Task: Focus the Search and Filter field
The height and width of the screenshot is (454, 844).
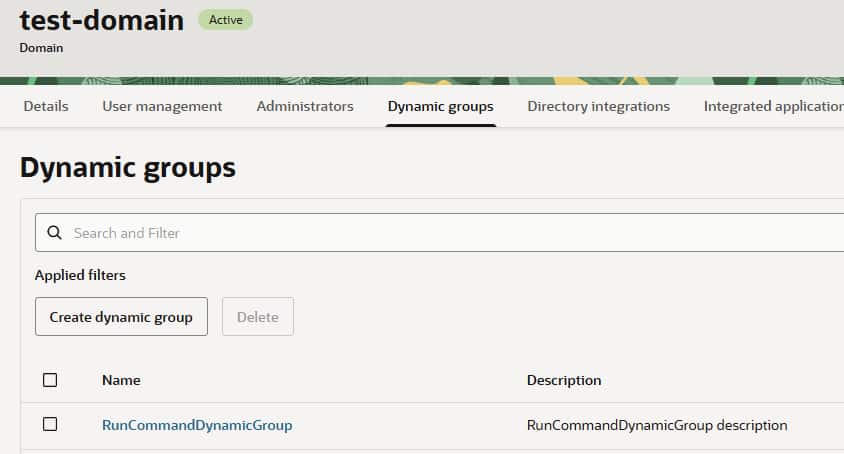Action: coord(439,233)
